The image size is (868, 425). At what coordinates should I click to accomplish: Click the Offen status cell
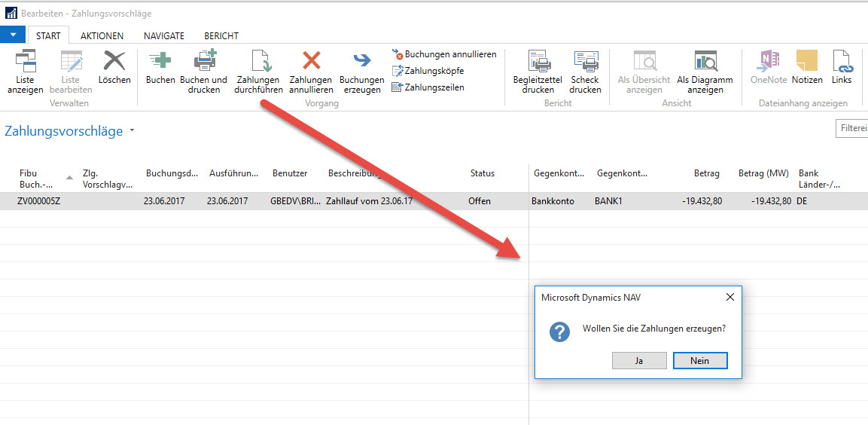tap(480, 201)
